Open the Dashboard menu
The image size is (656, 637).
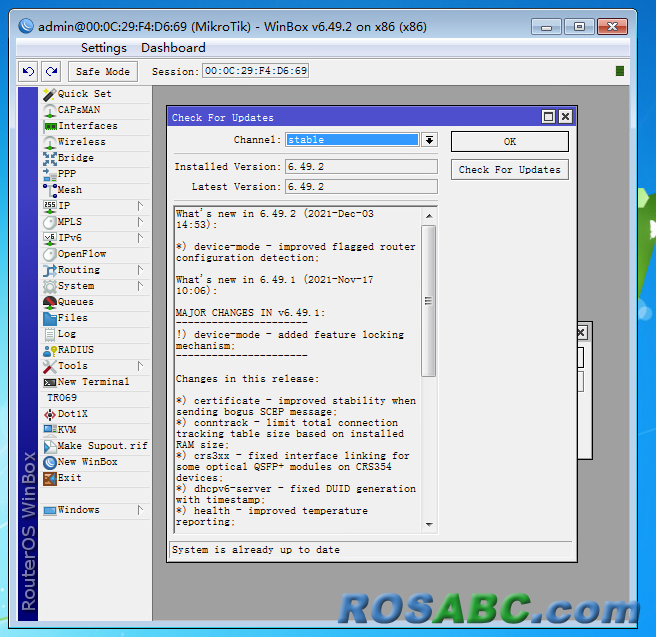[173, 48]
